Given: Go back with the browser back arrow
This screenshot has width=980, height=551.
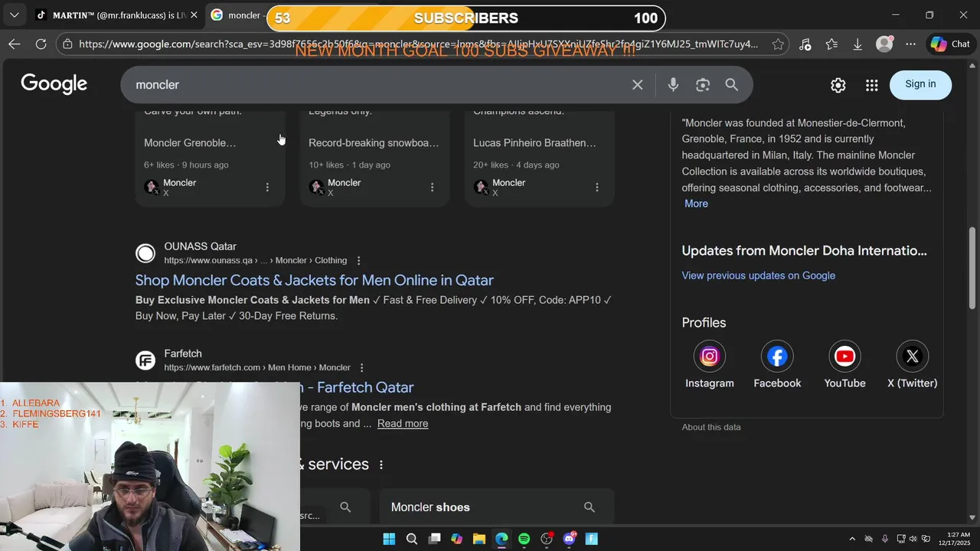Looking at the screenshot, I should (x=15, y=44).
